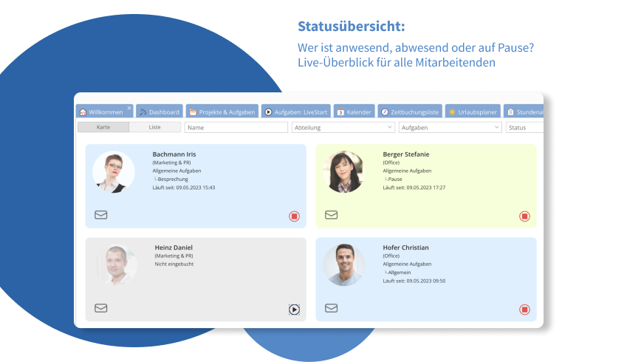Click the Zeitbuchungsliste clock icon

[x=385, y=112]
